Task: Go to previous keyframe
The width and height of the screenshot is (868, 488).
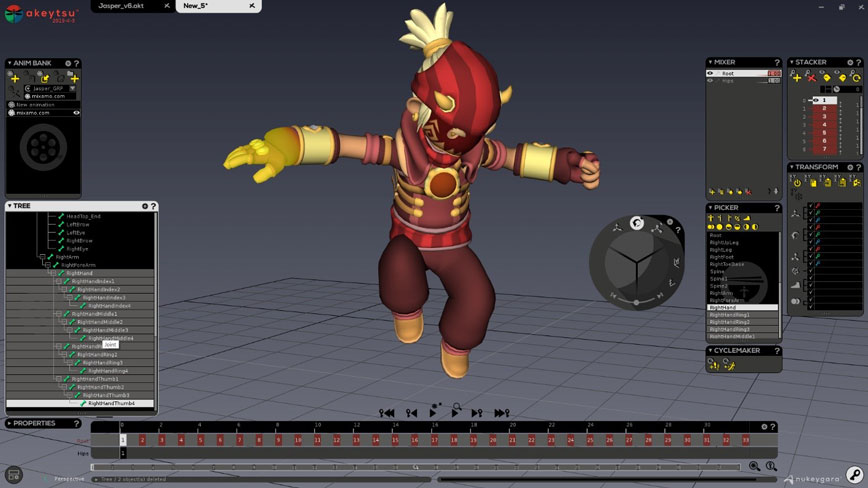Action: [411, 413]
